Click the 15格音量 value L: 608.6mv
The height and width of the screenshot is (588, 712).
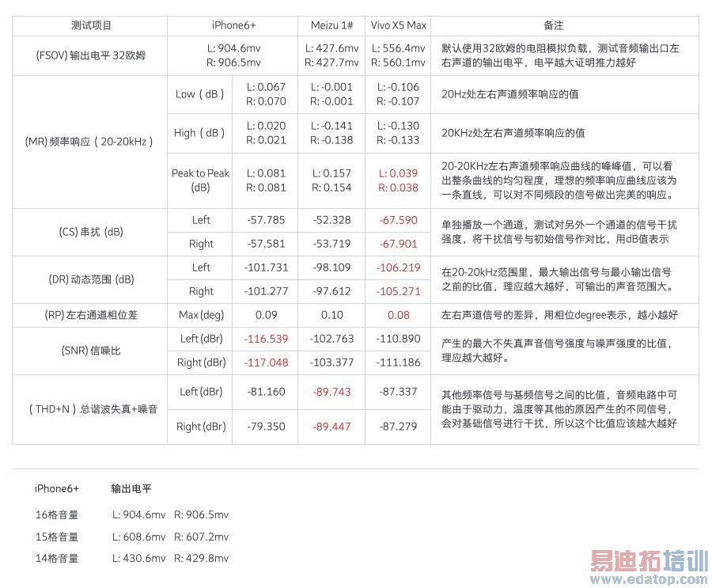[x=139, y=537]
